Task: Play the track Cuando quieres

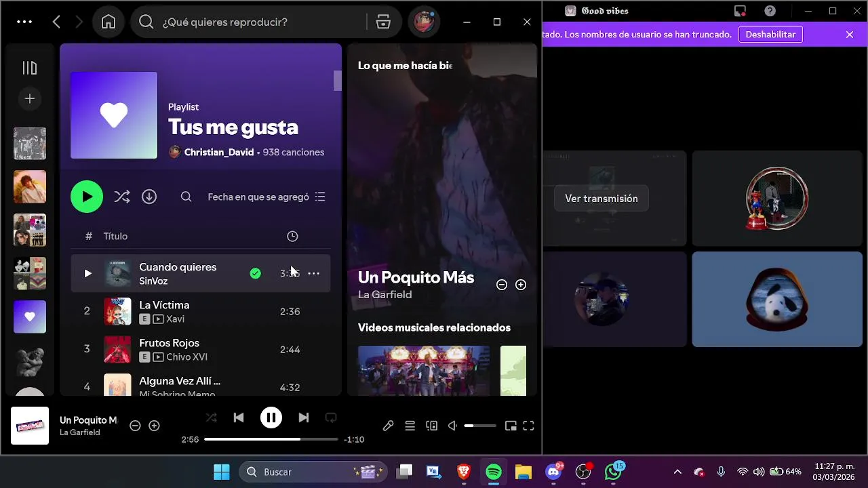Action: (87, 273)
